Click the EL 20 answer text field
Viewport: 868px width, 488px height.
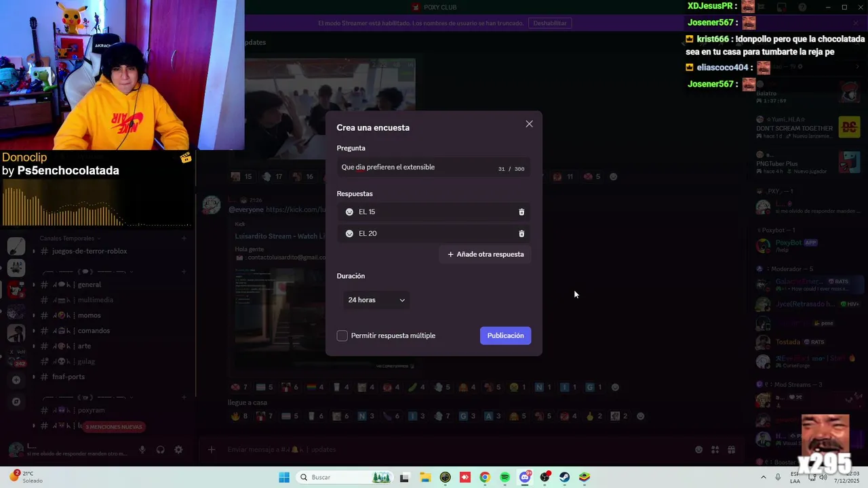pyautogui.click(x=434, y=234)
